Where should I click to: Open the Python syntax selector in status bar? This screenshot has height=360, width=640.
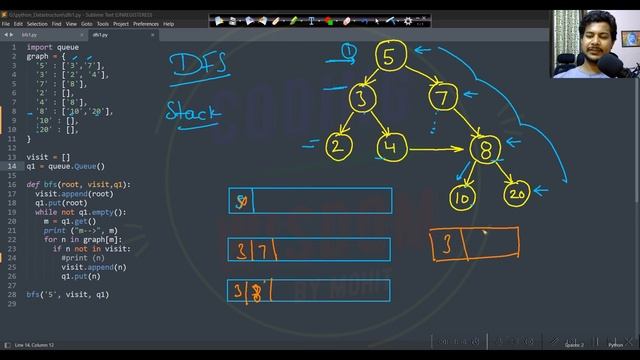tap(616, 345)
